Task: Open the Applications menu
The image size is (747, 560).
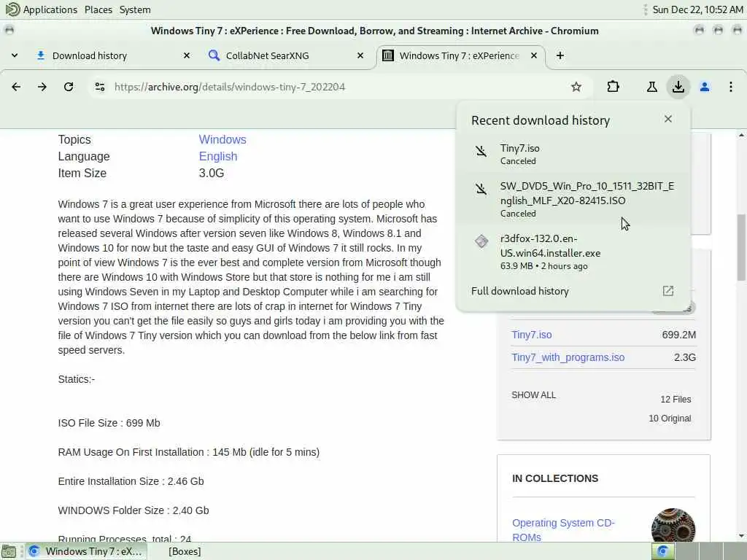Action: click(x=50, y=9)
